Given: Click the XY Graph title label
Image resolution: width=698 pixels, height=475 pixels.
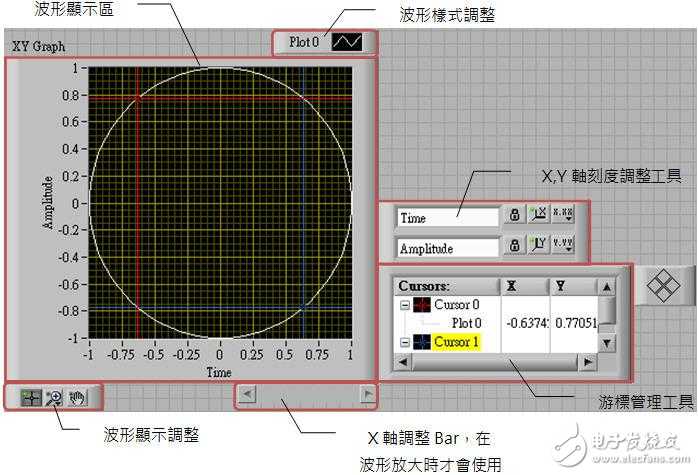Looking at the screenshot, I should 39,46.
